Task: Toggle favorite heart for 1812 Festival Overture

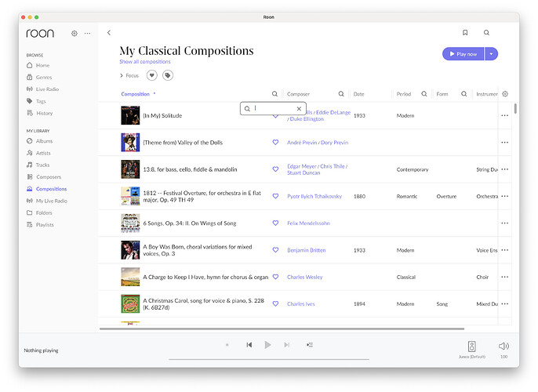Action: click(275, 196)
